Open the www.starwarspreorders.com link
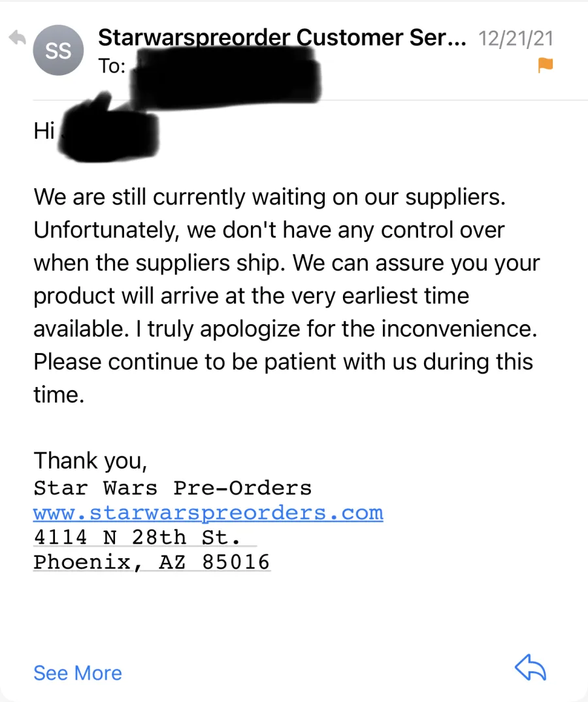The width and height of the screenshot is (588, 702). [x=208, y=513]
